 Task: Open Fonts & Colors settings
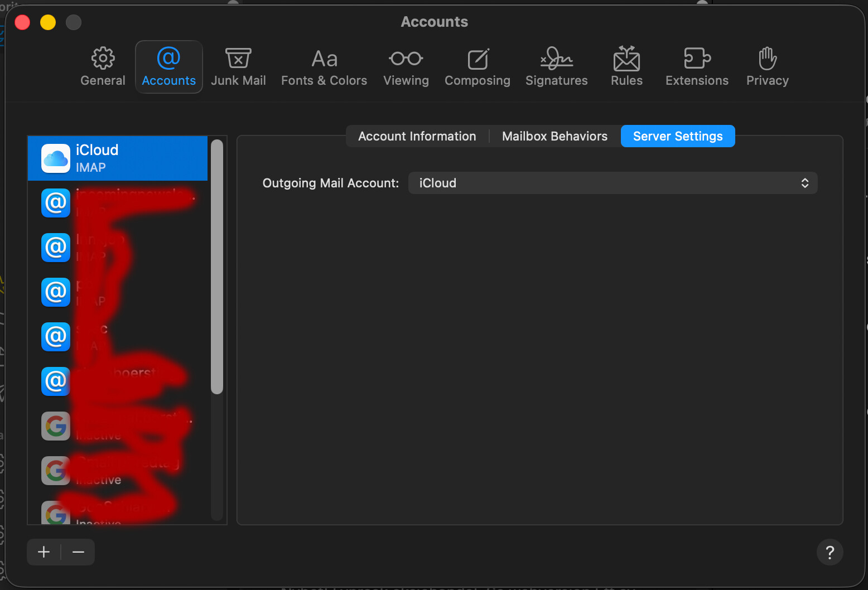[324, 67]
